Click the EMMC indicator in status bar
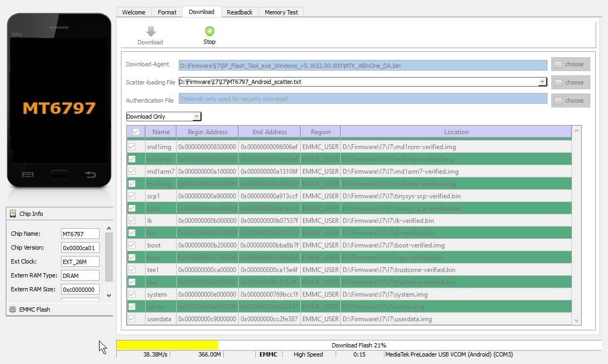The image size is (608, 364). (x=268, y=354)
